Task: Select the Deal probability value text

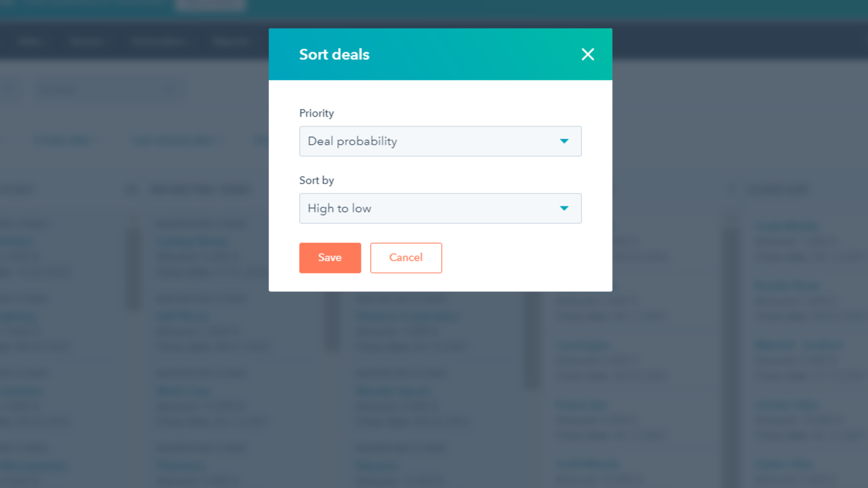Action: tap(352, 141)
